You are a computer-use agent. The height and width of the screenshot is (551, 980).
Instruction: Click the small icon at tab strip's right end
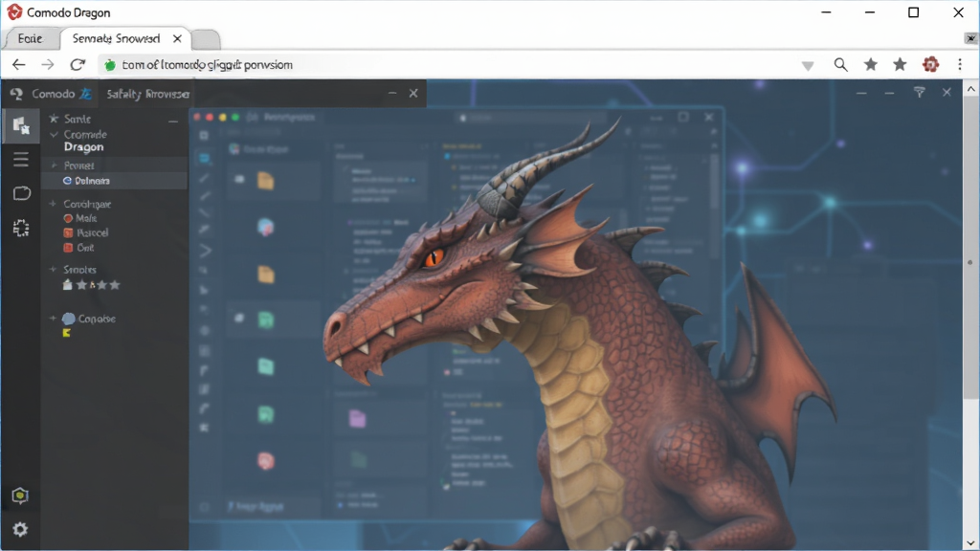pyautogui.click(x=970, y=38)
